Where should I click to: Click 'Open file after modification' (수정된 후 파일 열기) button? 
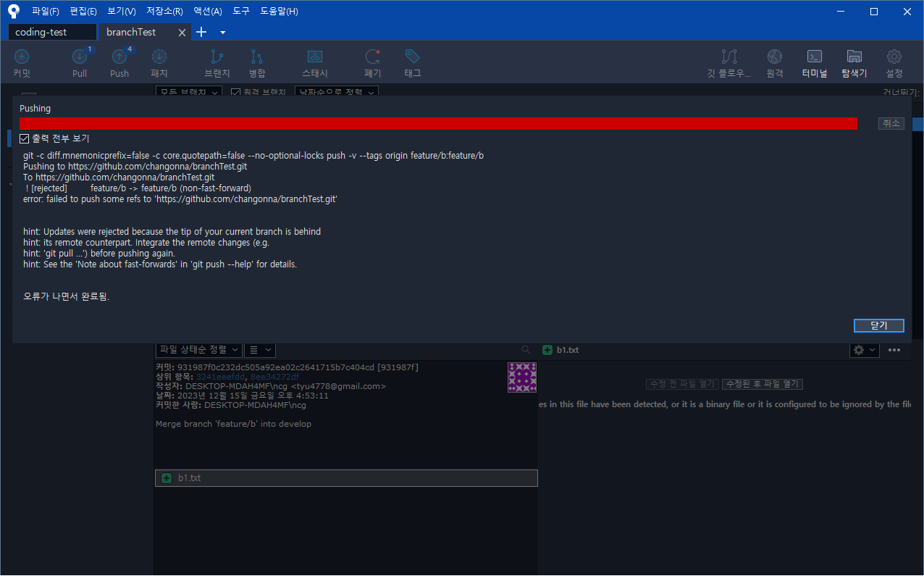[x=763, y=384]
